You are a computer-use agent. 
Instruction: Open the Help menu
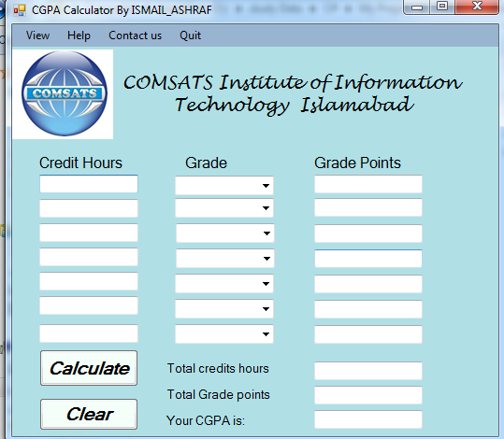pyautogui.click(x=79, y=35)
